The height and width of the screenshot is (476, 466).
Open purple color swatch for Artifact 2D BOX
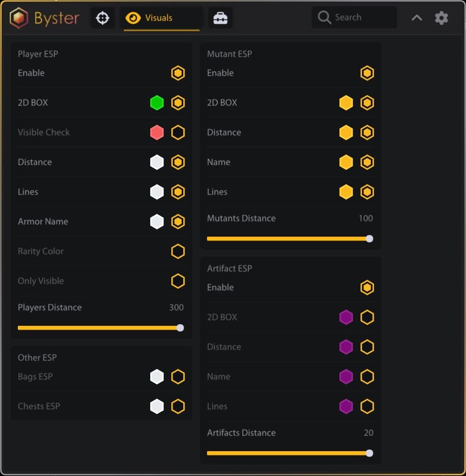coord(346,317)
